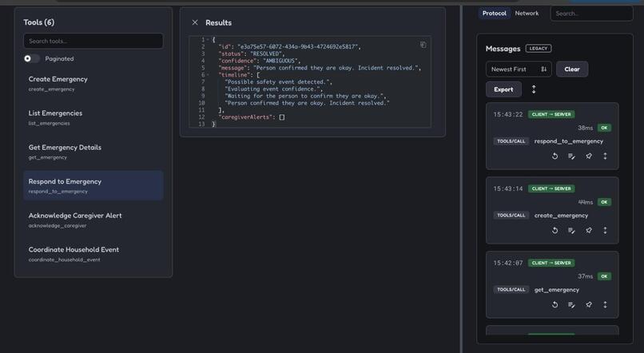Edit and resend the respond_to_emergency message

571,156
